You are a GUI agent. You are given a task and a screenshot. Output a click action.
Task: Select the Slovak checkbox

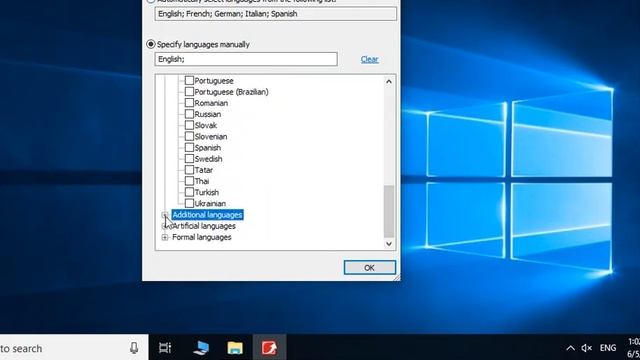[x=189, y=125]
